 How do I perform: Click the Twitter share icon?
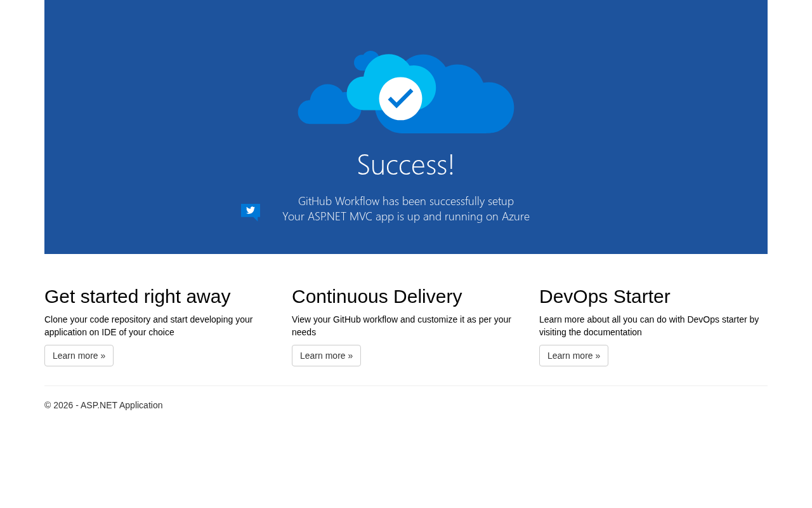[x=251, y=211]
